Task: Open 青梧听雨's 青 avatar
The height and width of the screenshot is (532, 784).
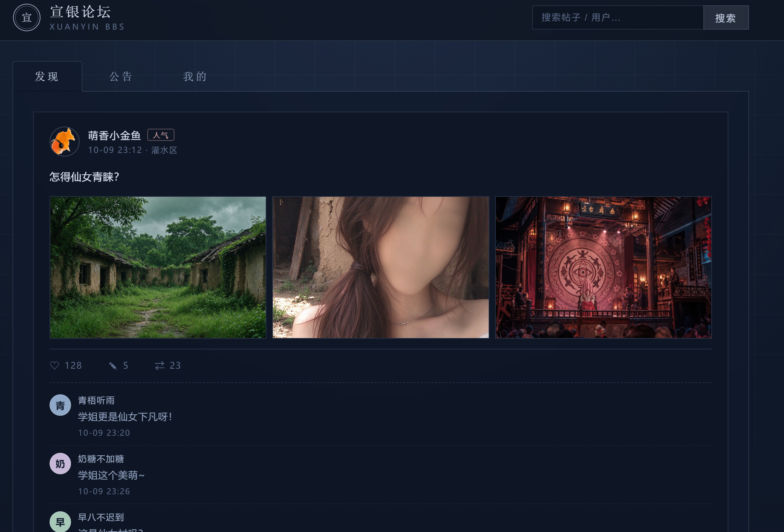Action: pyautogui.click(x=60, y=405)
